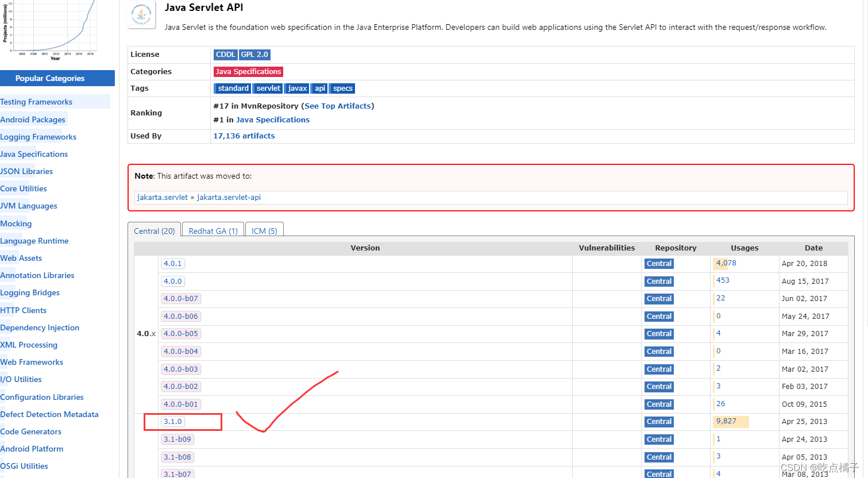Click the Java Servlet API logo icon
This screenshot has height=478, width=868.
pos(141,14)
